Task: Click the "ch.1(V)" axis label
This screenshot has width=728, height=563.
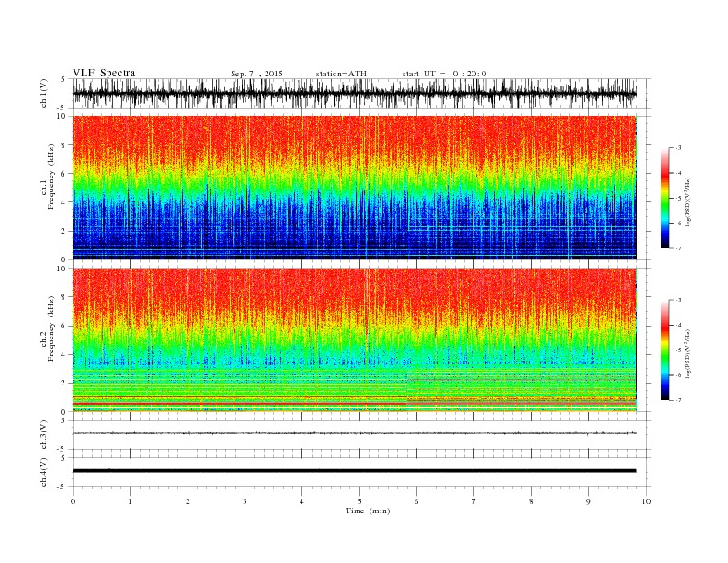Action: 44,93
